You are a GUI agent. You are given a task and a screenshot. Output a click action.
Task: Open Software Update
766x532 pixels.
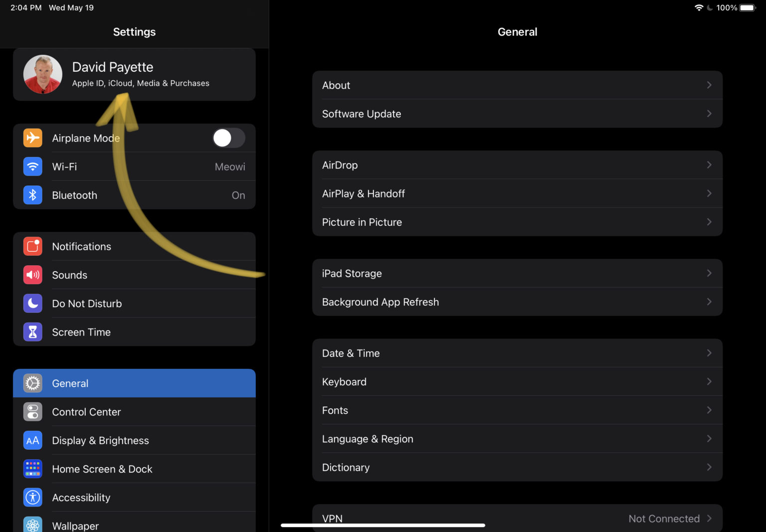[x=517, y=114]
